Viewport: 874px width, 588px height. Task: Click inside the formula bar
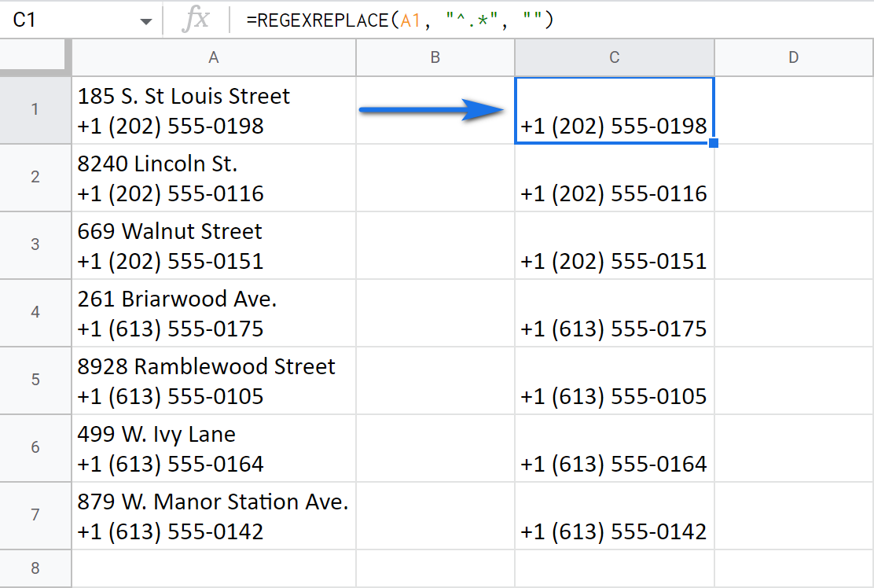click(472, 20)
